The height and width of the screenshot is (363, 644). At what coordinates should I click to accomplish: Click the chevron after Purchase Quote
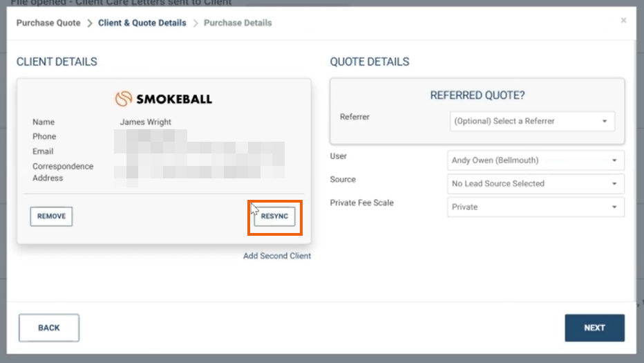point(90,23)
